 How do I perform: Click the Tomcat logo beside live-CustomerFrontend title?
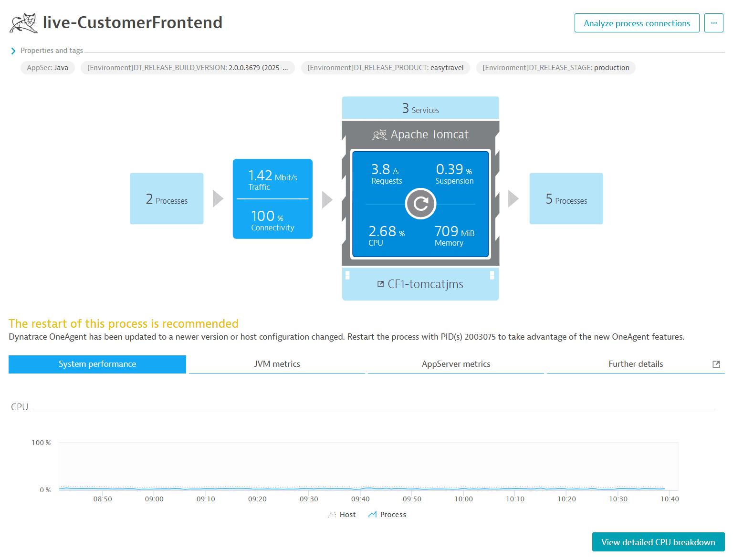point(23,23)
